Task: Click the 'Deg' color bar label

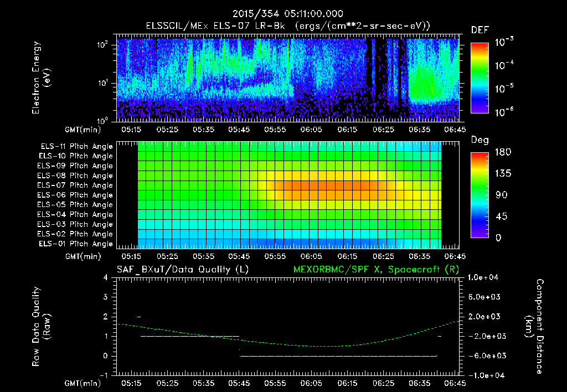Action: (480, 140)
